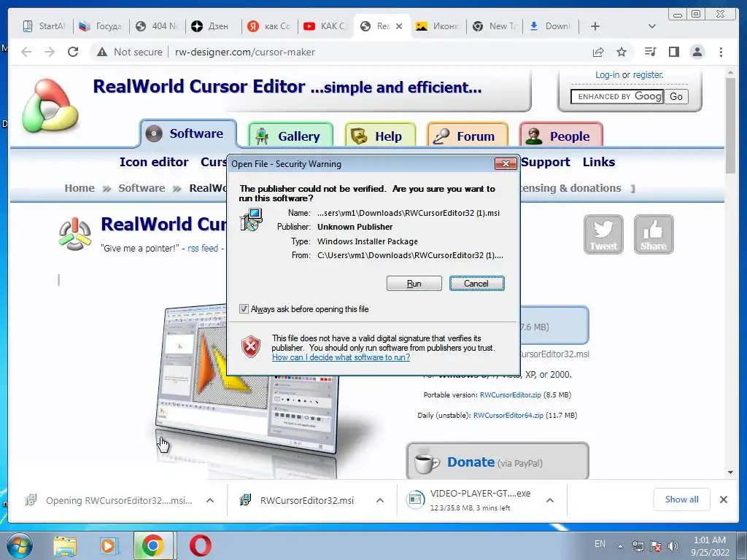747x560 pixels.
Task: Open Chrome three-dot menu
Action: point(721,52)
